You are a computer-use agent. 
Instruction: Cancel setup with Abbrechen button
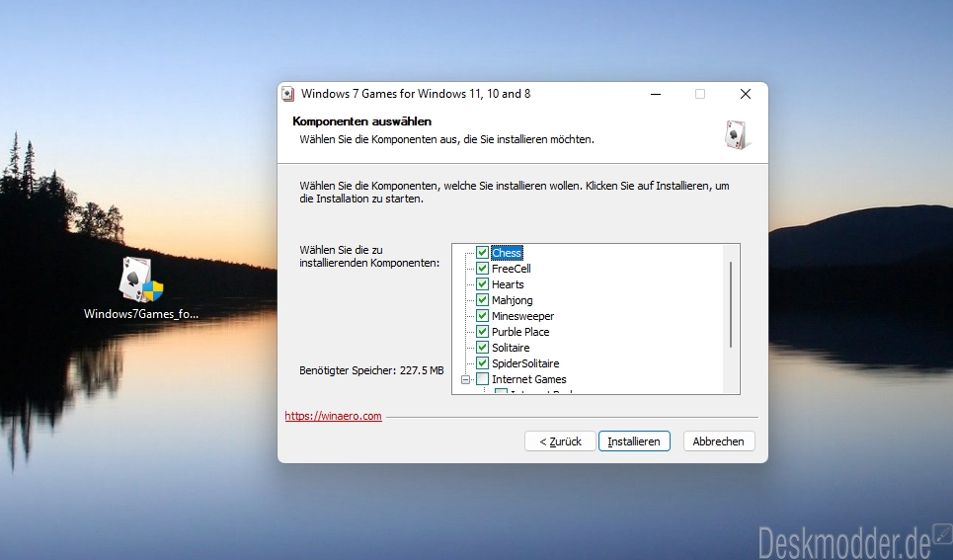718,441
